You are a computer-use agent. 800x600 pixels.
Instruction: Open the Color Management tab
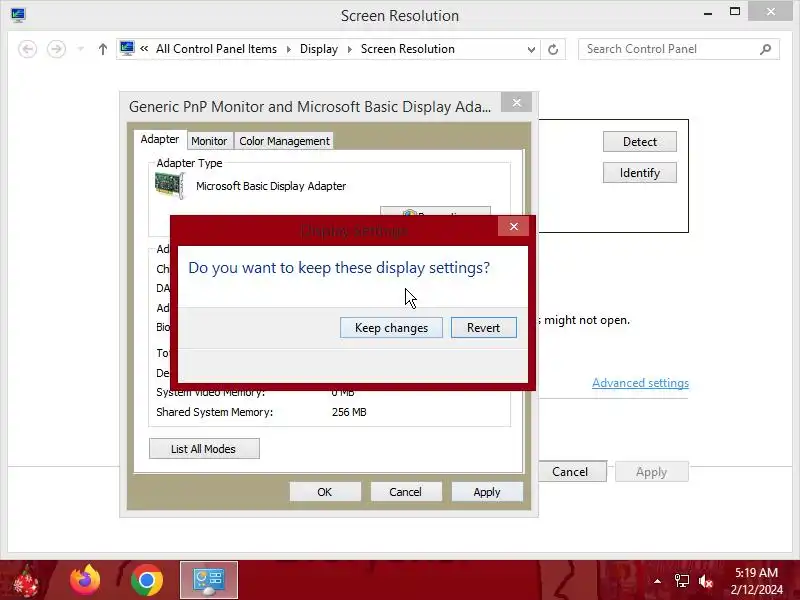(x=284, y=141)
